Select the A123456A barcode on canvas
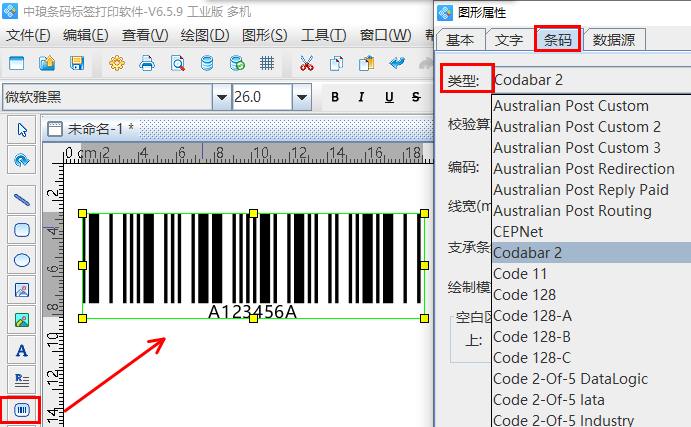Viewport: 691px width, 427px height. click(253, 266)
